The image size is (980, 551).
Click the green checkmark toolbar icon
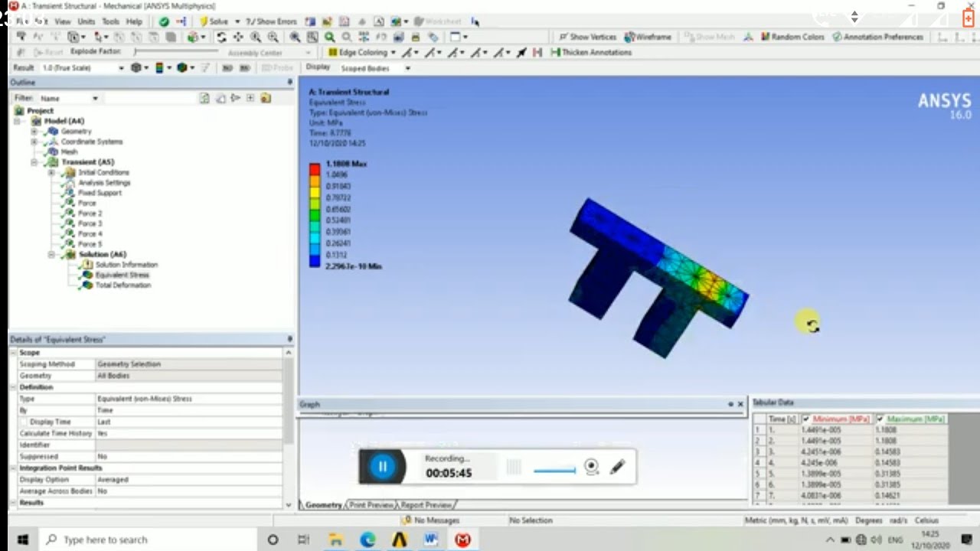[x=164, y=21]
